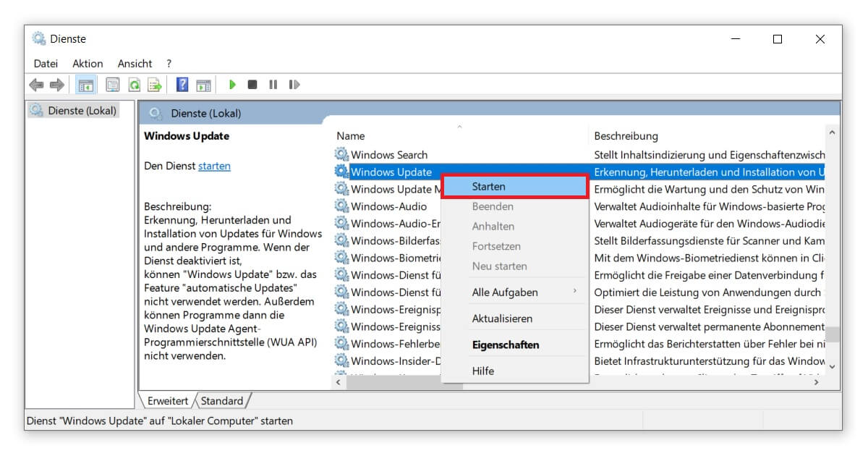Viewport: 868px width, 456px height.
Task: Click the Forward arrow in the toolbar
Action: pyautogui.click(x=56, y=85)
